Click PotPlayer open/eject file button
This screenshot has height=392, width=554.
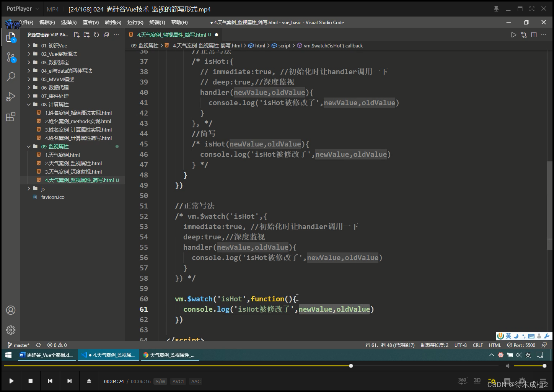pyautogui.click(x=89, y=381)
